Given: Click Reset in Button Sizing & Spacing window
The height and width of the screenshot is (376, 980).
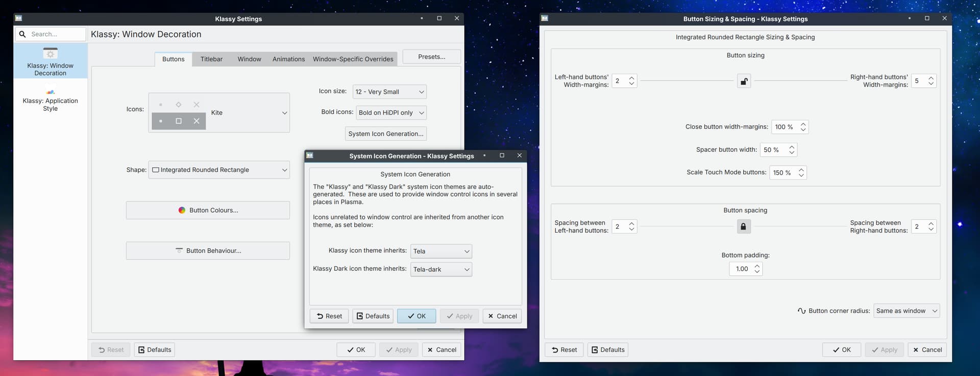Looking at the screenshot, I should pos(564,350).
